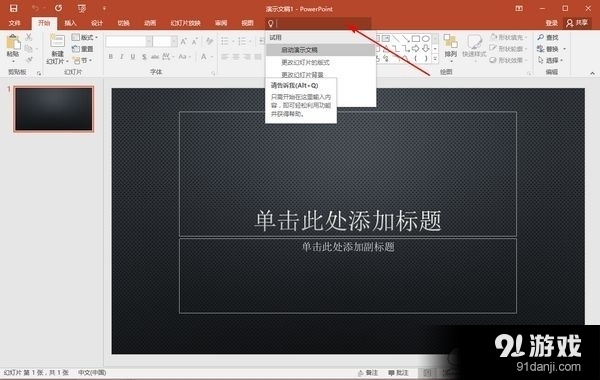This screenshot has width=600, height=380.
Task: Click the 选择 (Select) button
Action: point(550,60)
